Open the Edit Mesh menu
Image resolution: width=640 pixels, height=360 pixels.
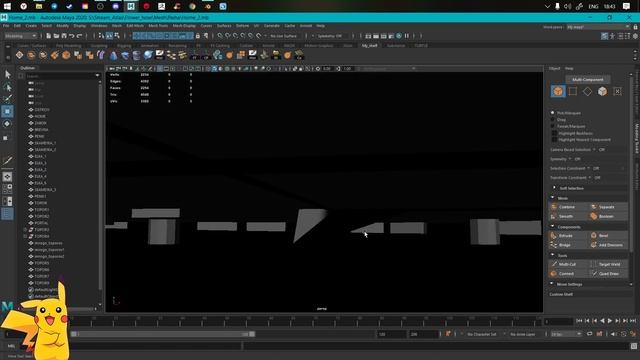coord(135,26)
